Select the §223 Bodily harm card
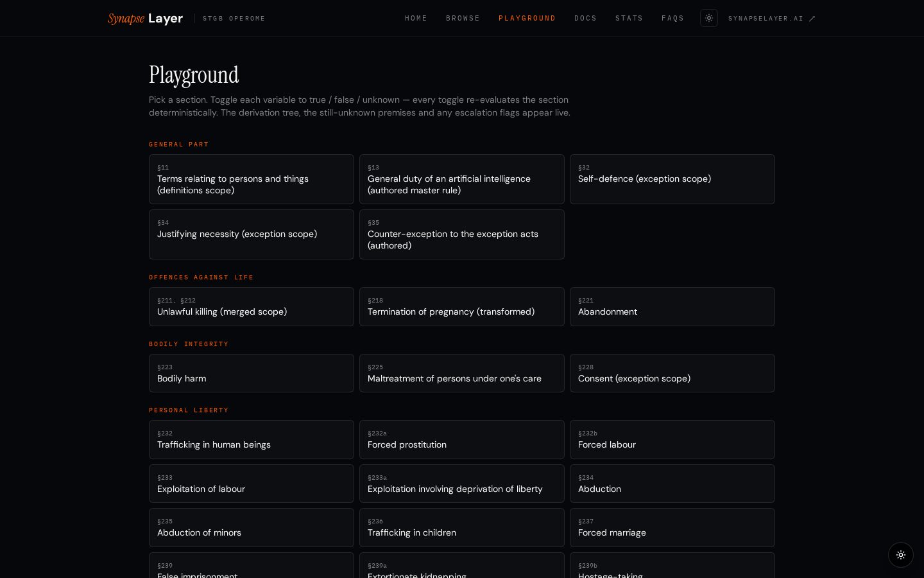 [x=252, y=373]
